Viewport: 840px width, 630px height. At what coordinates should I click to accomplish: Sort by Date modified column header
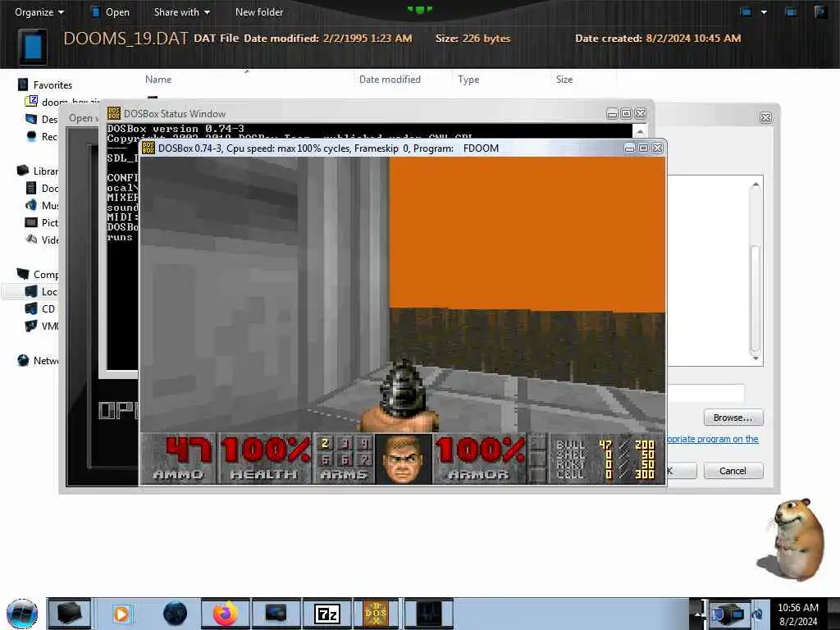point(390,80)
